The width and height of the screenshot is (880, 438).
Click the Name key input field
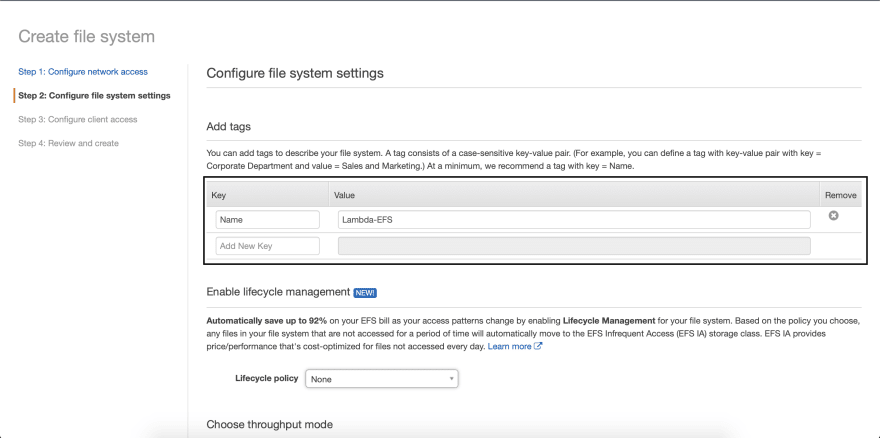coord(268,220)
